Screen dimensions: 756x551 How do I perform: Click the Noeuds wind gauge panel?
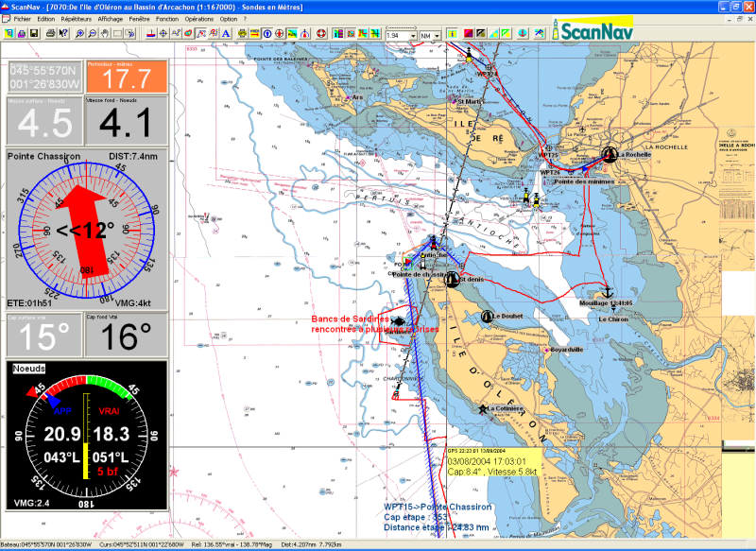tap(87, 436)
